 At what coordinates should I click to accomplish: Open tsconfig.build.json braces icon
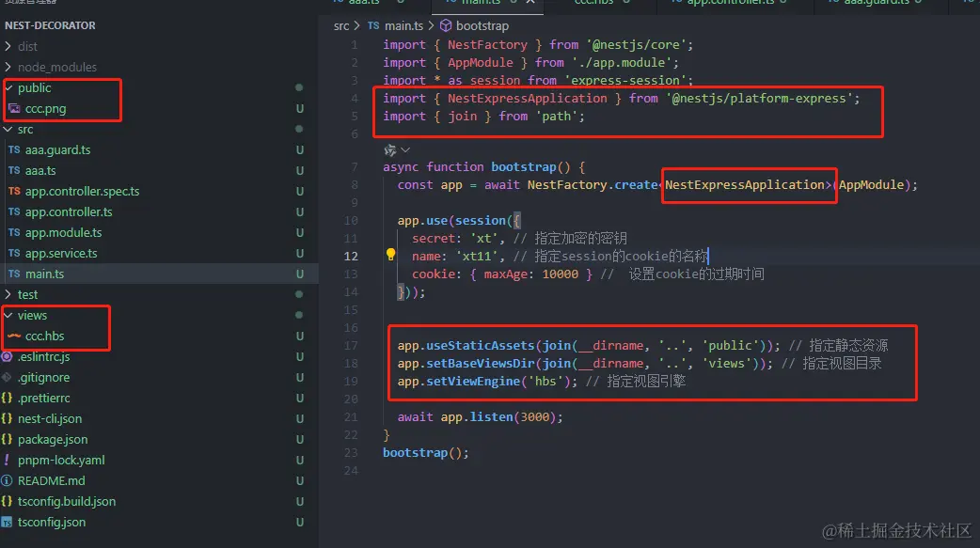7,501
